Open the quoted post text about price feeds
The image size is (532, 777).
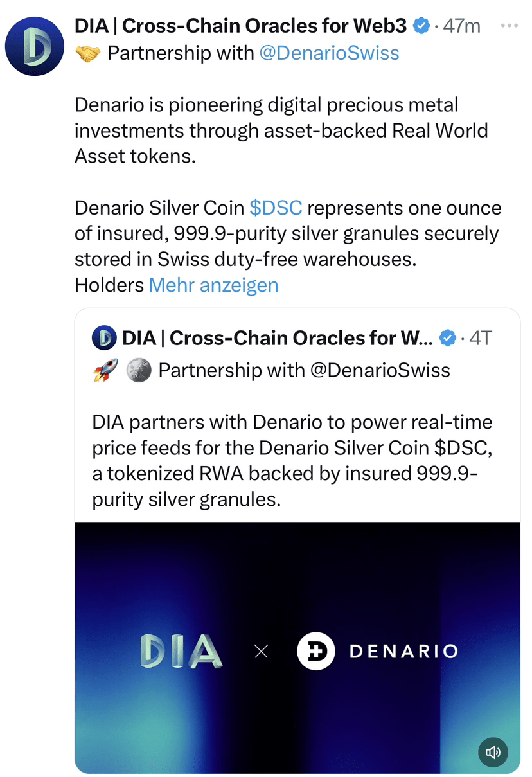[292, 461]
